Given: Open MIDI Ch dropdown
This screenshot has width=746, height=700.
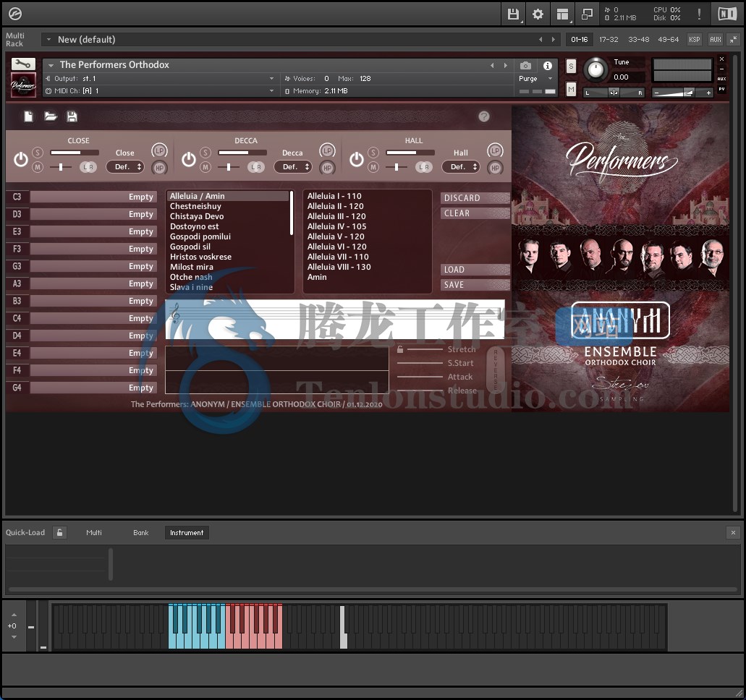Looking at the screenshot, I should 160,91.
